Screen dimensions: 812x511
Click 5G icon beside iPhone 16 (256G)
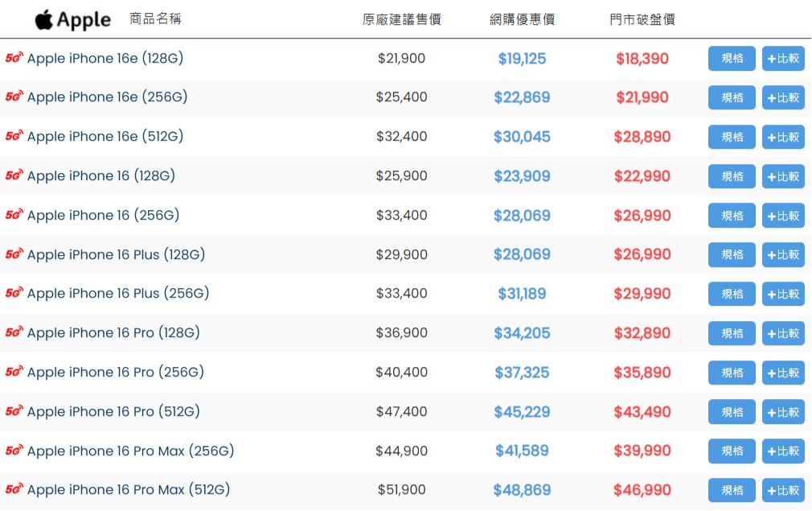pyautogui.click(x=14, y=215)
